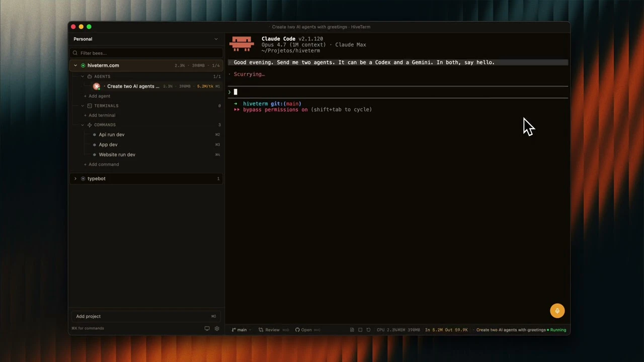This screenshot has height=362, width=644.
Task: Click Review in the status bar
Action: pos(272,330)
